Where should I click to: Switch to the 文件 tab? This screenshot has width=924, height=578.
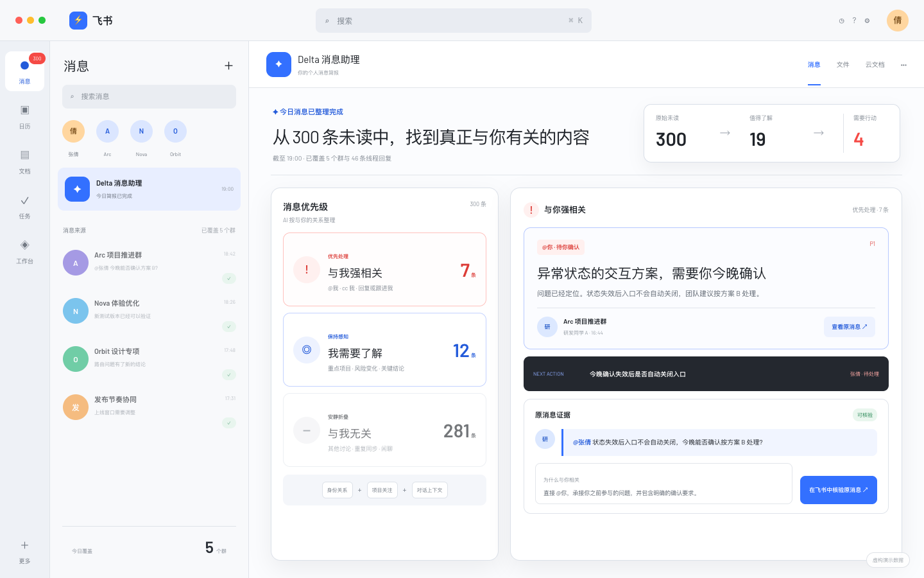(843, 65)
